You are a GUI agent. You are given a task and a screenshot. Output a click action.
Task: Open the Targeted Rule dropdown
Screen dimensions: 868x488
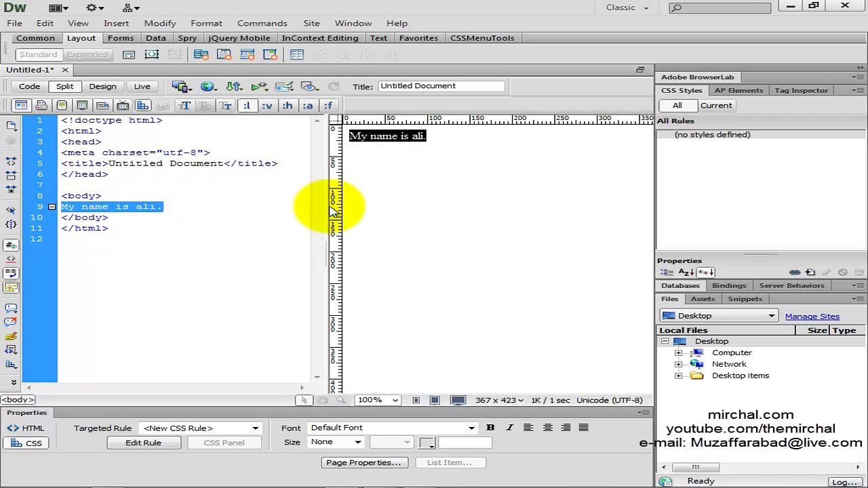(x=200, y=428)
